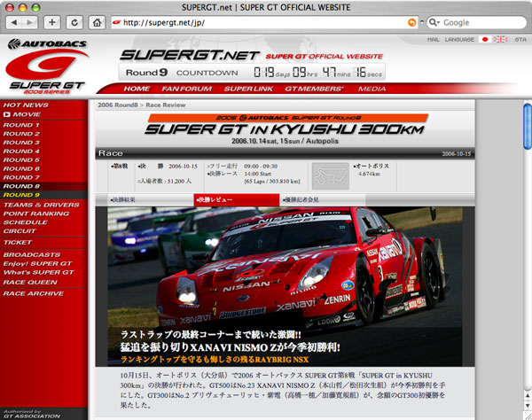Open SUPER LINK navigation item
This screenshot has width=532, height=420.
click(x=248, y=89)
